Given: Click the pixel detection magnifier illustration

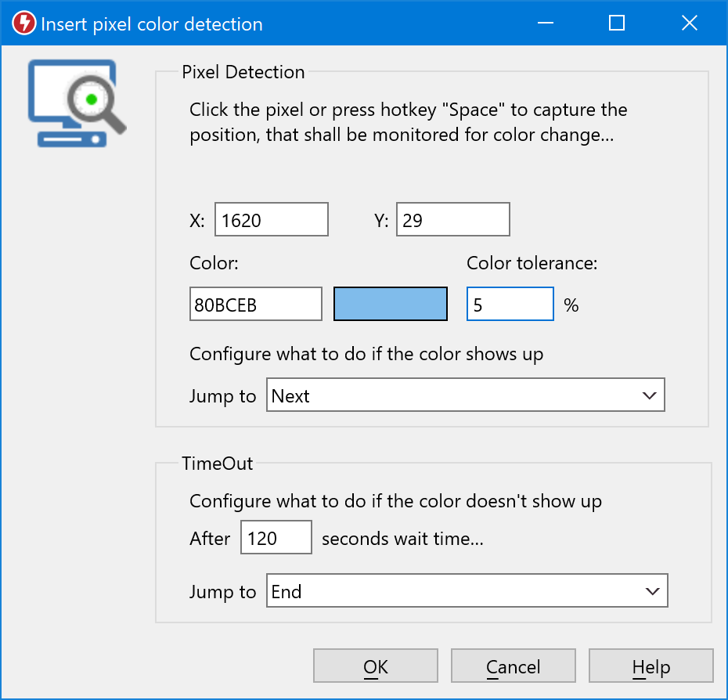Looking at the screenshot, I should coord(76,103).
